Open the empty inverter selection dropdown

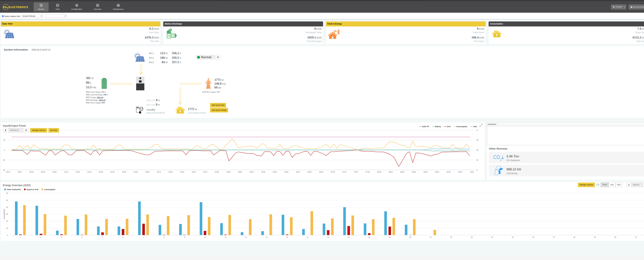coord(56,16)
